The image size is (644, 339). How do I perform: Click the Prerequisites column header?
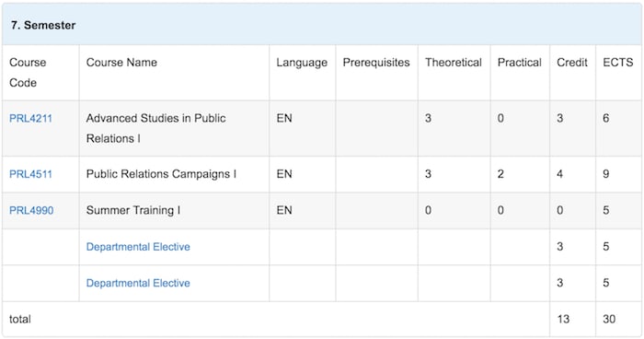pyautogui.click(x=376, y=63)
